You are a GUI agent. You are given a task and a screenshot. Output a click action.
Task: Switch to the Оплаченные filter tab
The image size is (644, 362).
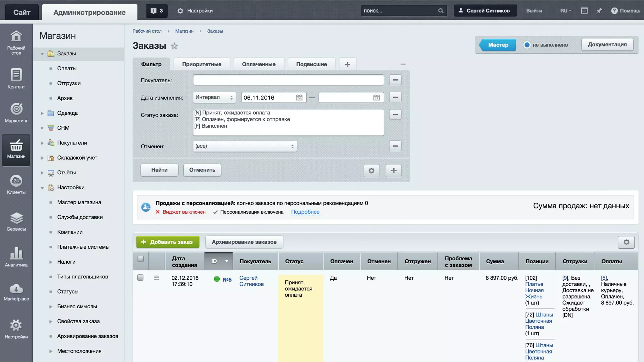coord(258,64)
